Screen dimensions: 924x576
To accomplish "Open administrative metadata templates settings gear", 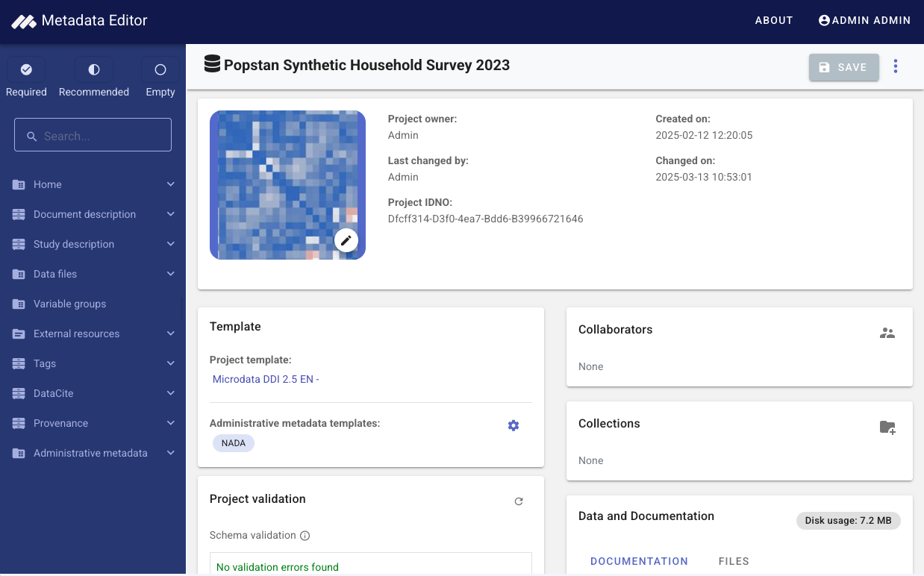I will 513,425.
